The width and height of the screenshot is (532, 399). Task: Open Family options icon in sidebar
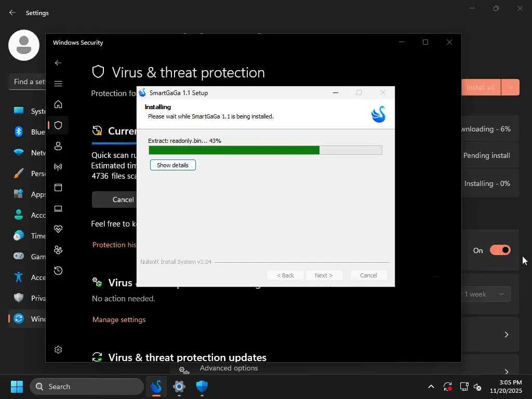pyautogui.click(x=58, y=250)
